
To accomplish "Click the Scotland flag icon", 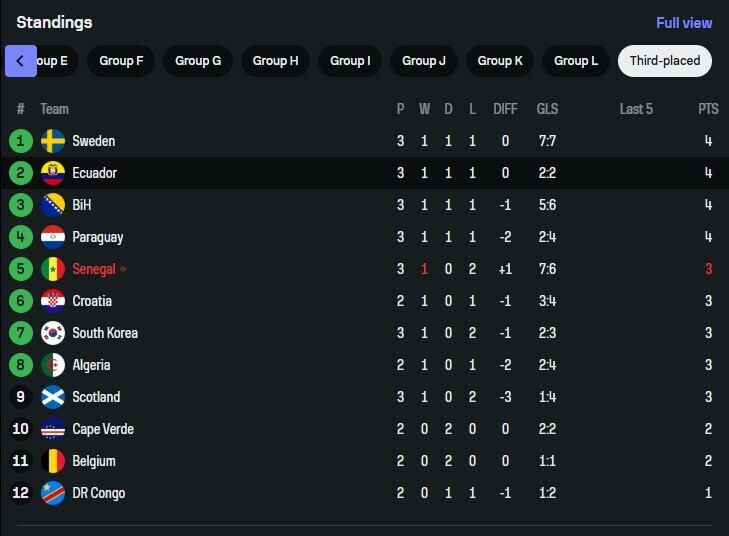I will click(53, 397).
